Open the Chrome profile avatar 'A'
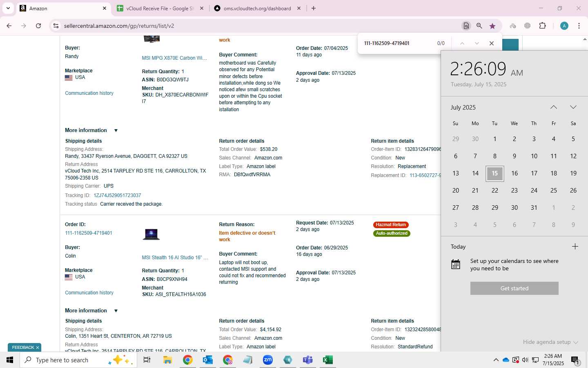The height and width of the screenshot is (368, 588). pyautogui.click(x=564, y=26)
